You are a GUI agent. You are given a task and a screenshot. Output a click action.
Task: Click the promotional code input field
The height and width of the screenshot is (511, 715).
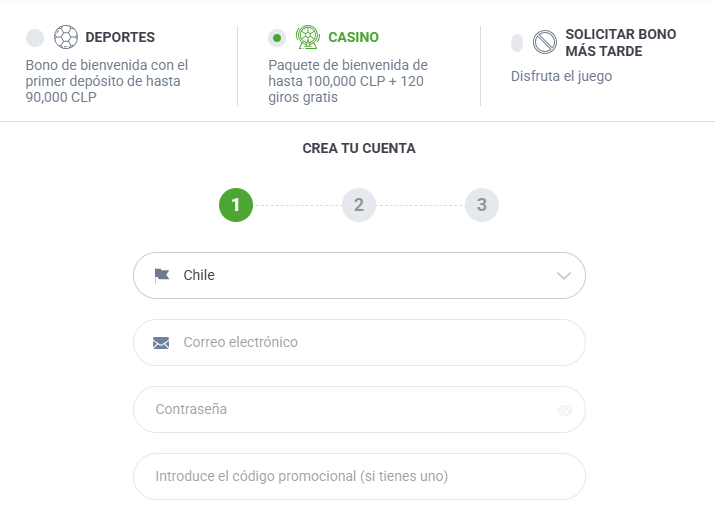click(x=358, y=476)
